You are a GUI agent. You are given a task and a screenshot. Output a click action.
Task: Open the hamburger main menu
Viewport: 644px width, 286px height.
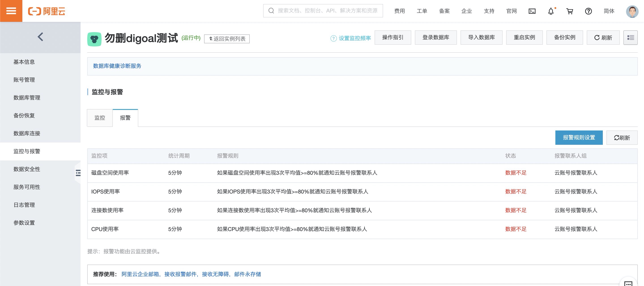pos(11,11)
